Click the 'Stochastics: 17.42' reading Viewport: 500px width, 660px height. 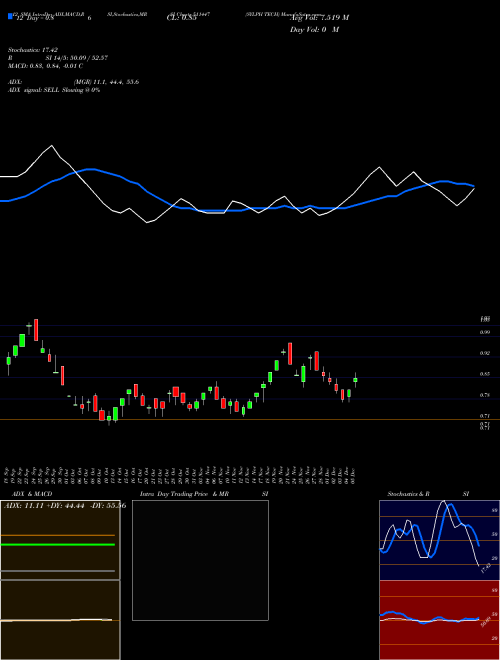[32, 50]
